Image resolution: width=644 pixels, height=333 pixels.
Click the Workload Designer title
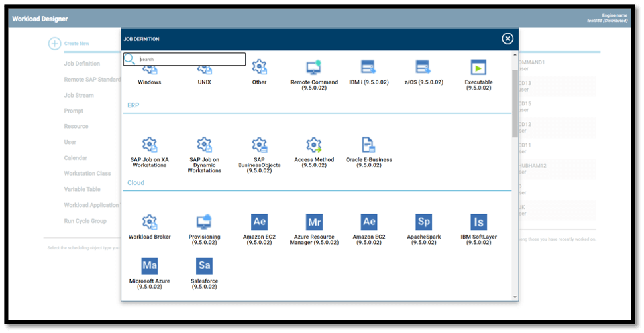pyautogui.click(x=40, y=19)
